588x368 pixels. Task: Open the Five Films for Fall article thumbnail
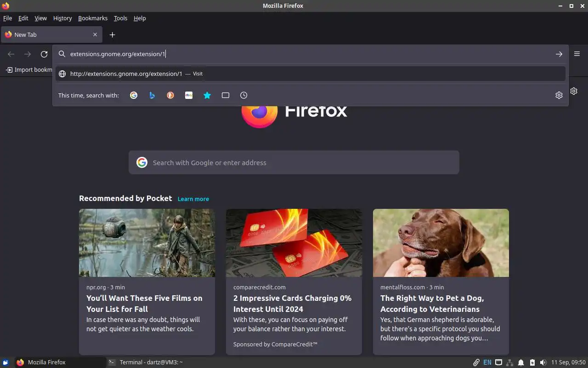click(x=147, y=243)
